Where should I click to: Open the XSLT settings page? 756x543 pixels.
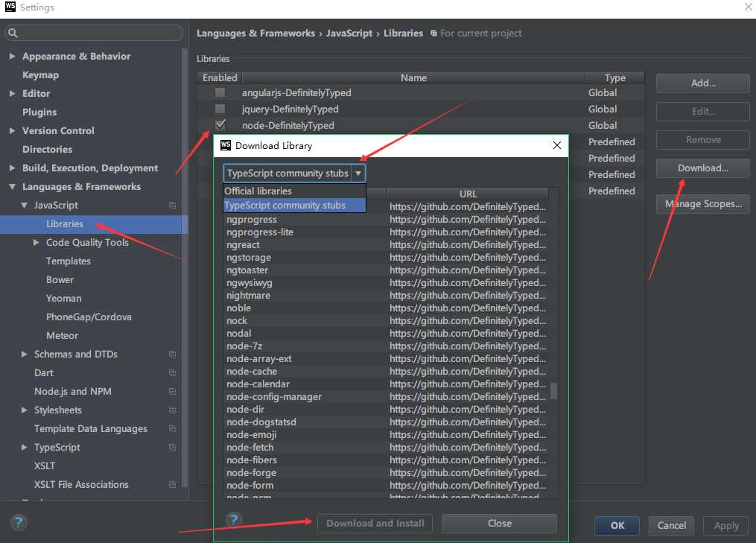coord(45,466)
